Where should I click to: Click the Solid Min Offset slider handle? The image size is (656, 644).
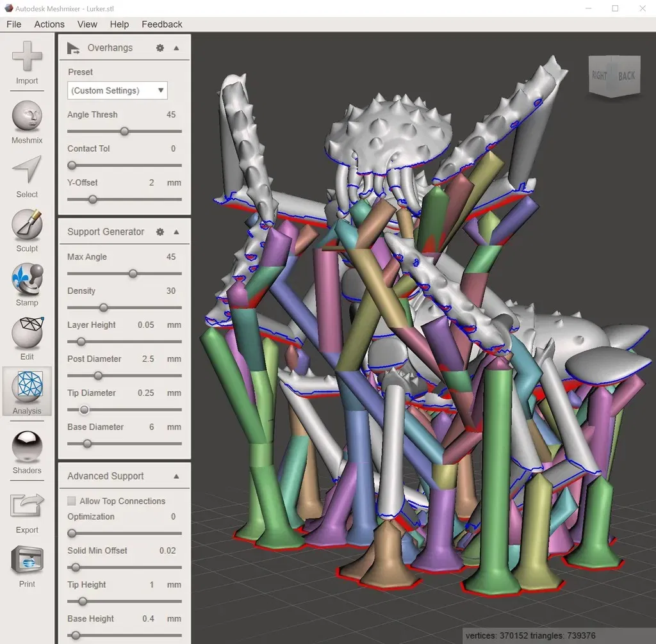[x=76, y=567]
